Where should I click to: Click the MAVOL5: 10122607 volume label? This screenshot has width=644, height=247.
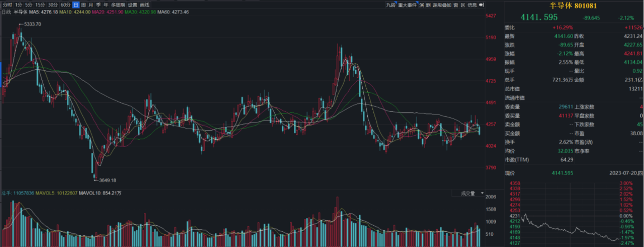[x=56, y=193]
